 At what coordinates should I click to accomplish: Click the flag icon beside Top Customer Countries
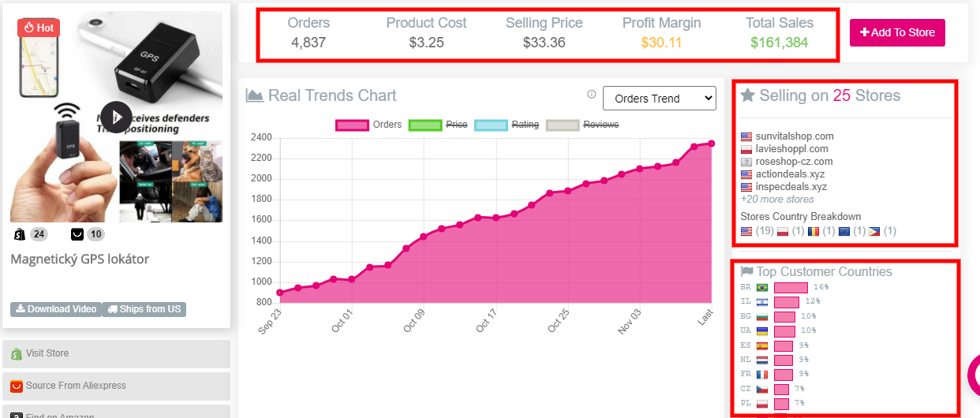747,271
